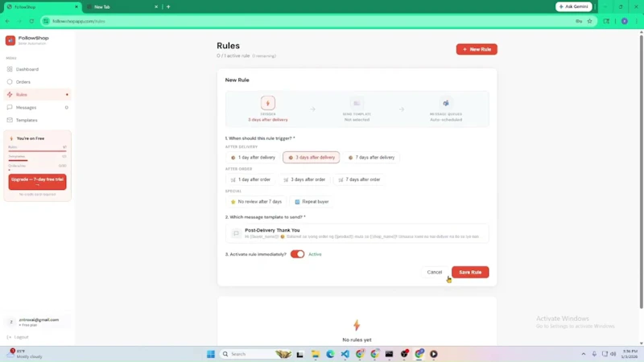Click the browser back arrow
Image resolution: width=644 pixels, height=362 pixels.
point(7,22)
